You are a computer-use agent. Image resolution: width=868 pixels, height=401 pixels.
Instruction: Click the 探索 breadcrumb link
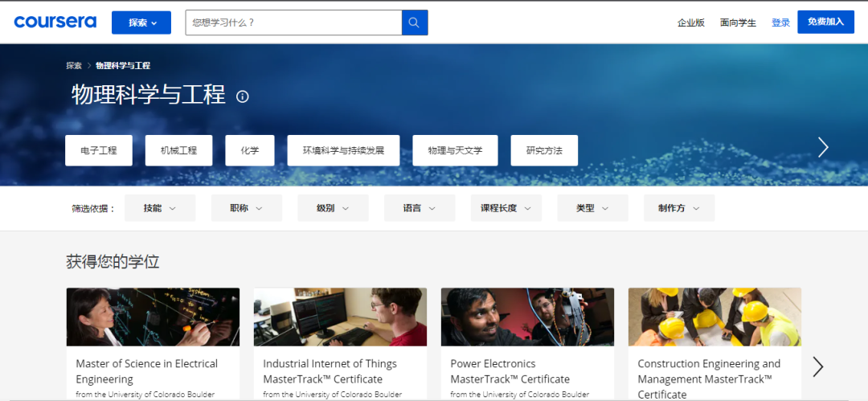coord(74,65)
